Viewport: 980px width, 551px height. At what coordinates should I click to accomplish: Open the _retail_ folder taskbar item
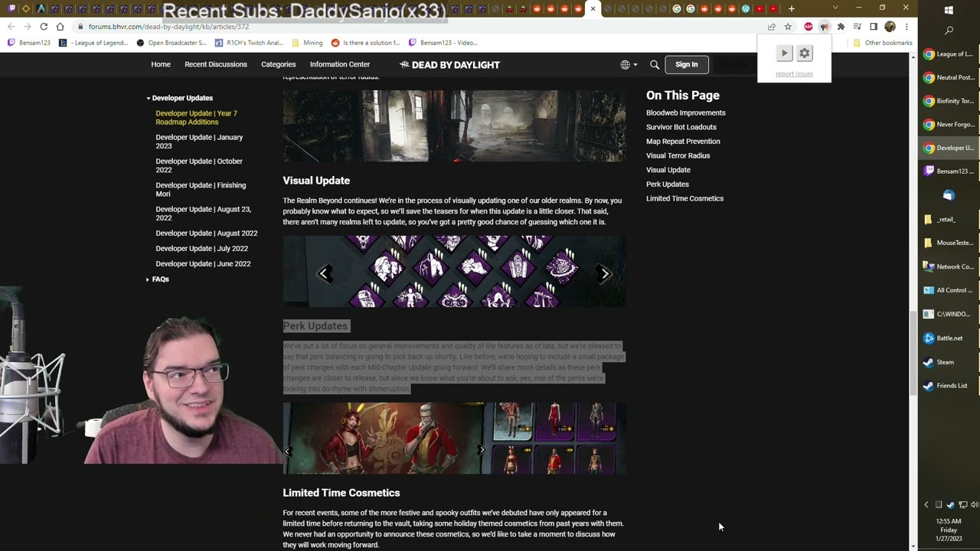[x=949, y=220]
